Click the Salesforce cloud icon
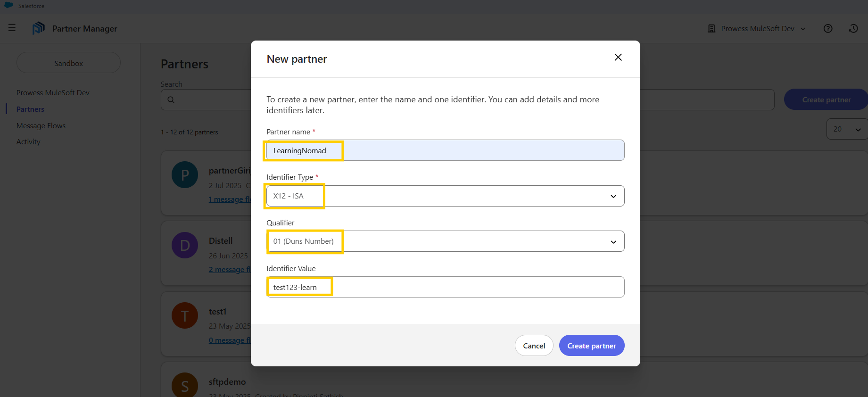This screenshot has height=397, width=868. point(8,6)
